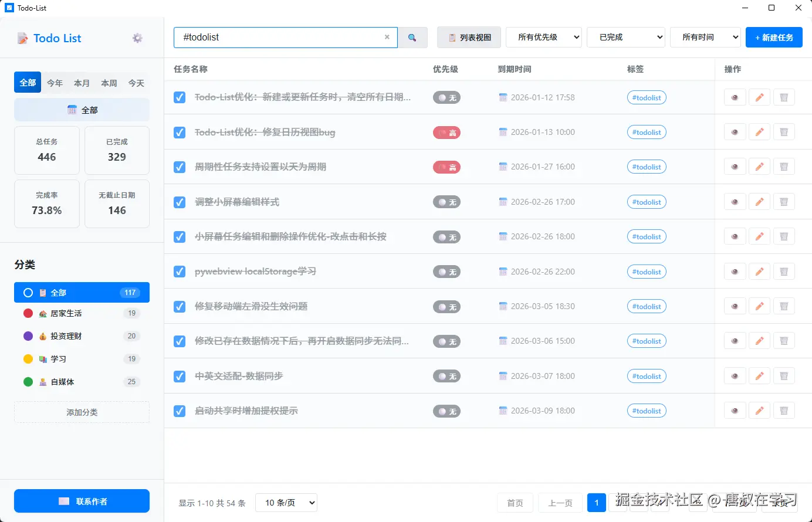Toggle the checkbox of 小屏幕任务编辑和删除操作优化
Image resolution: width=812 pixels, height=522 pixels.
coord(179,236)
